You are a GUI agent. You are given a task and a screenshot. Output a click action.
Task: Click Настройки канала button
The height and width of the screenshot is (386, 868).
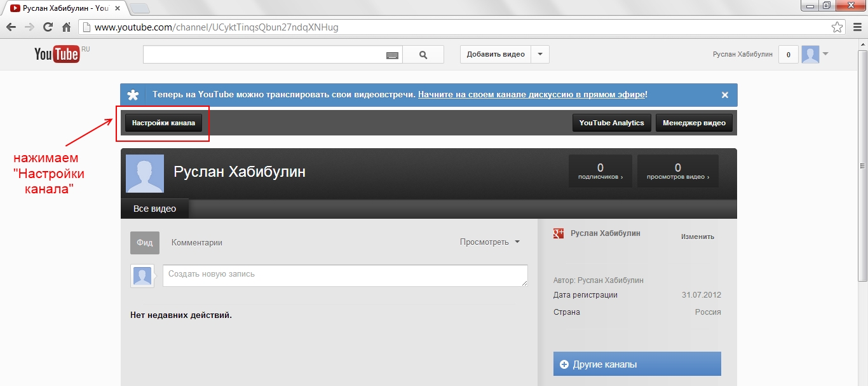coord(163,123)
